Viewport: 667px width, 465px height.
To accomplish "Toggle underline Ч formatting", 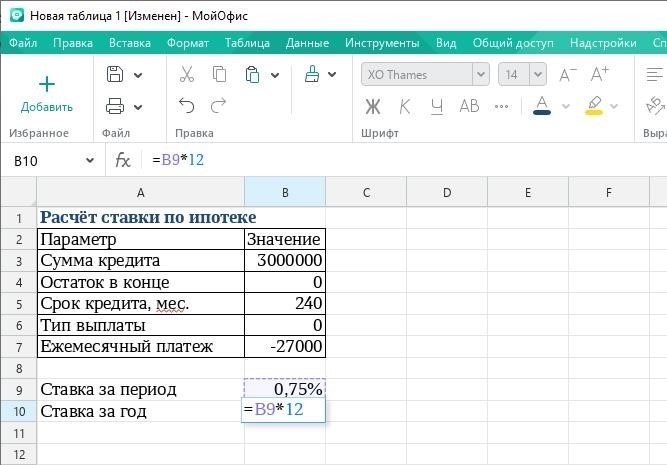I will pos(437,106).
